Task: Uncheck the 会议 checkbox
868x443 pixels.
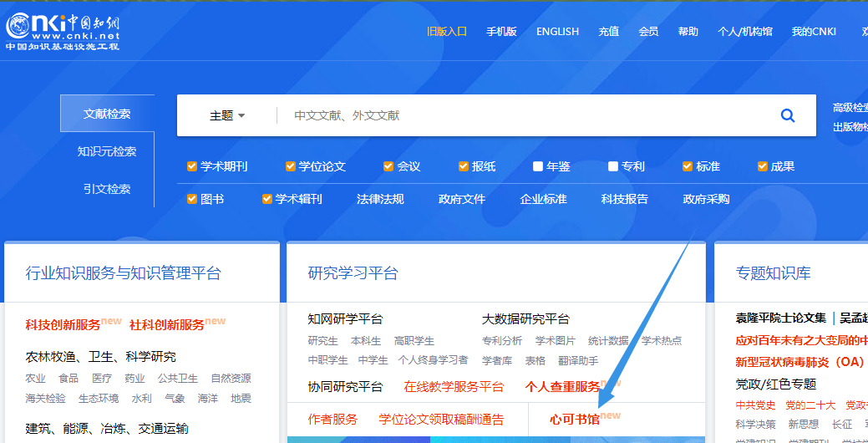Action: (388, 166)
